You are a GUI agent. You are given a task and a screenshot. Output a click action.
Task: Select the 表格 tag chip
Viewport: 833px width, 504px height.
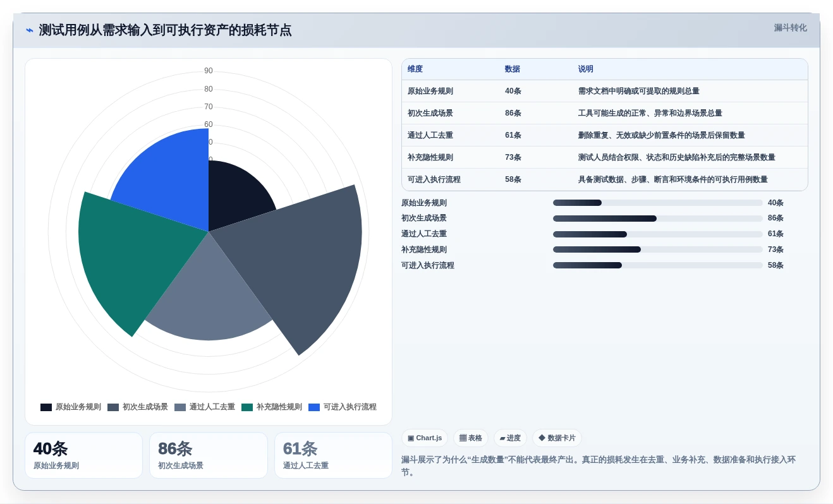[470, 438]
